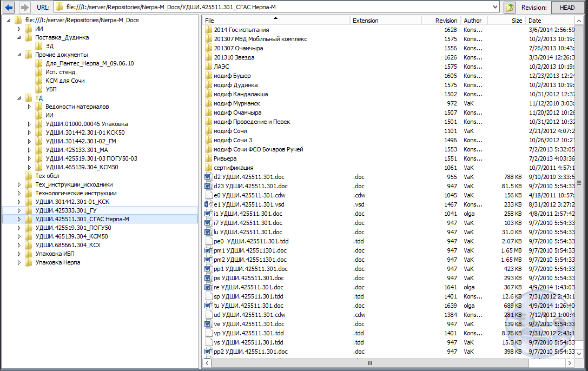Select the ЭД folder in tree

[50, 46]
